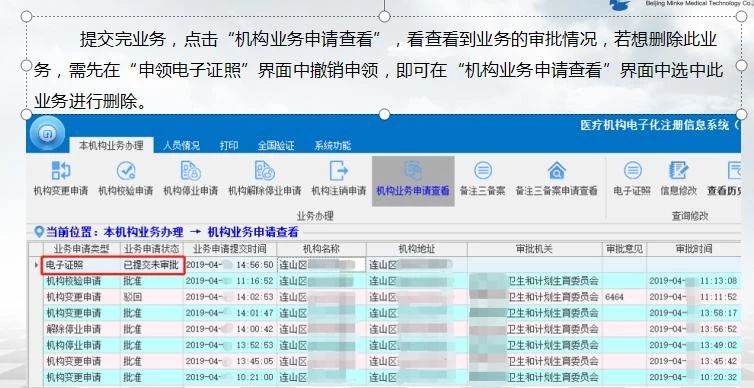Open 机构解除停业申请 icon
Screen dimensions: 754x388
(x=264, y=171)
